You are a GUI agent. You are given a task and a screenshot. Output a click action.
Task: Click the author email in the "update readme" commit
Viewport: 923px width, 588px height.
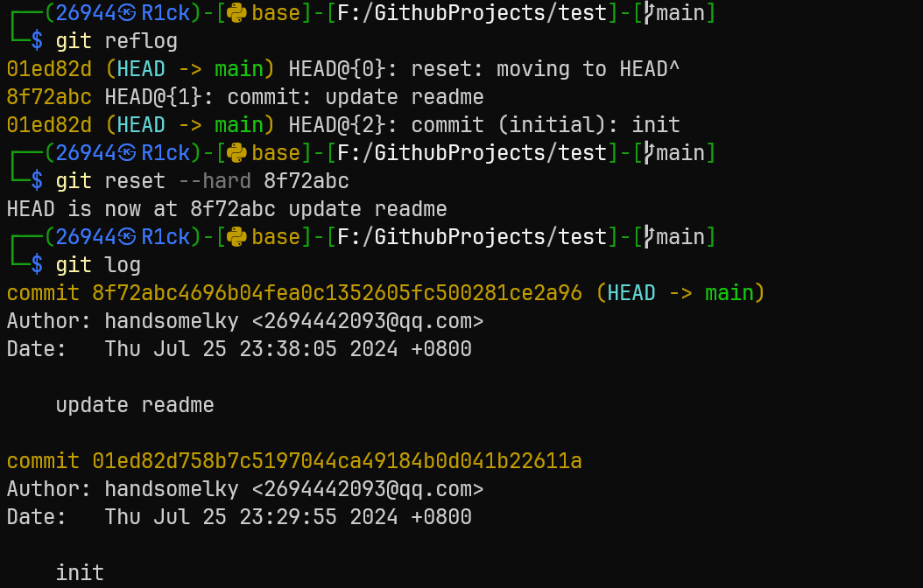pyautogui.click(x=368, y=321)
